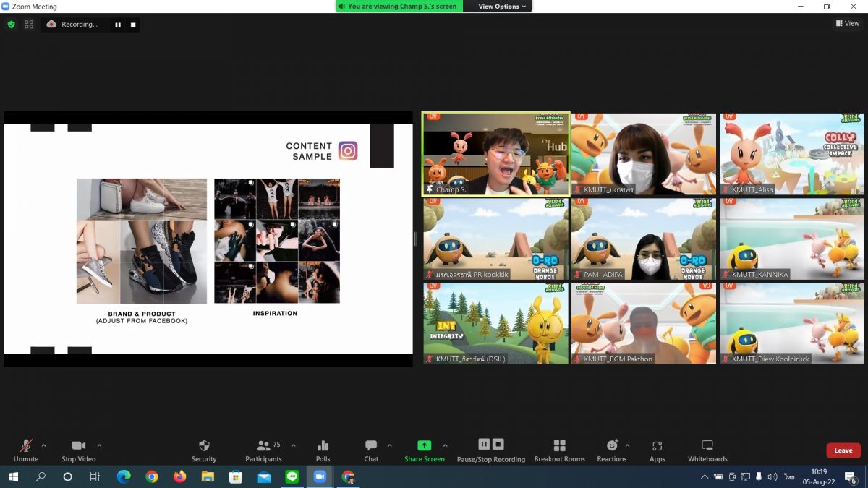Click the Recording cloud indicator
Screen dimensions: 868x488
(51, 24)
